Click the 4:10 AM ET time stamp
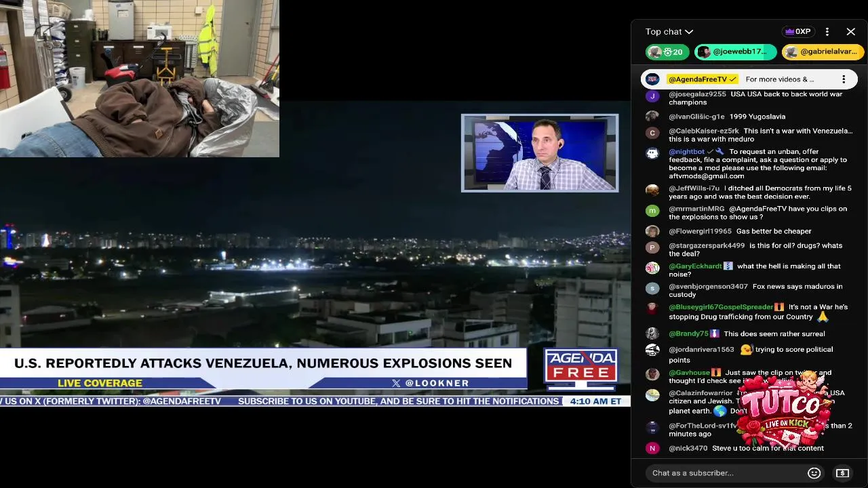 coord(595,401)
